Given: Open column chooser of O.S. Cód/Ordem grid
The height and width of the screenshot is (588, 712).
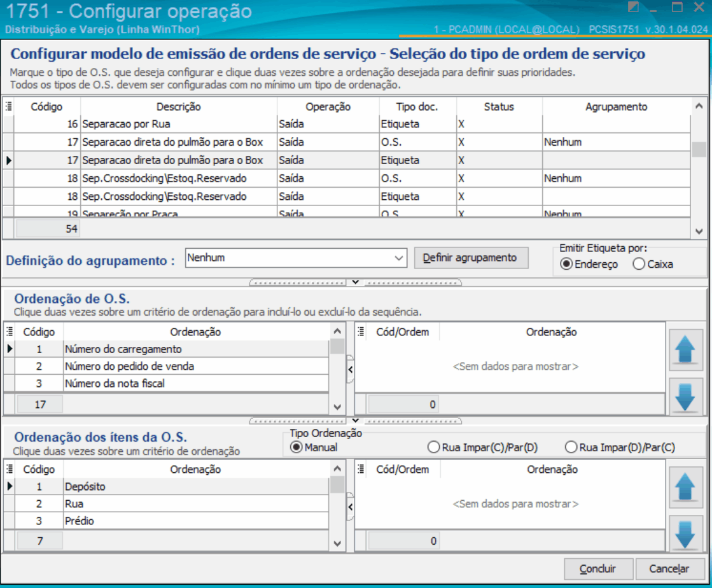Looking at the screenshot, I should [361, 332].
